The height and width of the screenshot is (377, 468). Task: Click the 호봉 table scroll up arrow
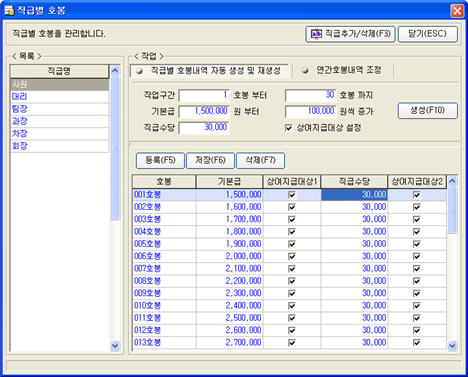452,181
